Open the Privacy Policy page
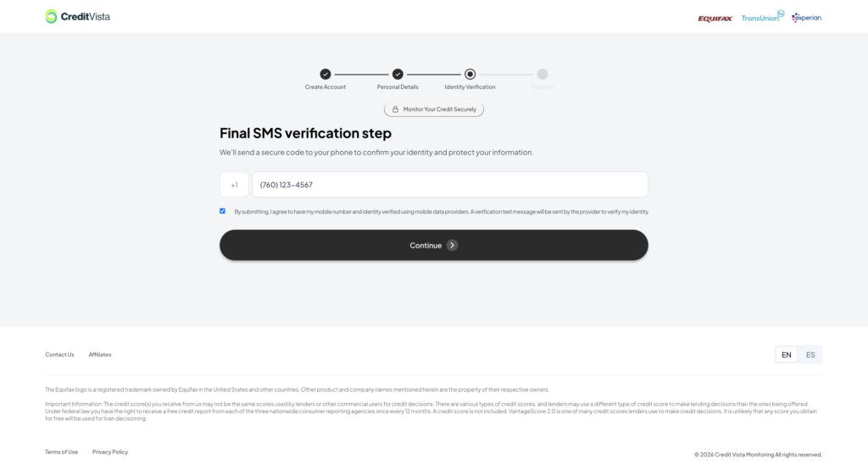The width and height of the screenshot is (868, 469). [x=110, y=452]
